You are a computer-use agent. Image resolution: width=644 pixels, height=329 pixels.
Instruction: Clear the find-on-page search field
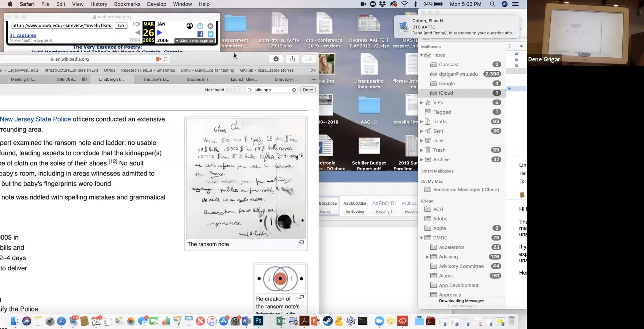[294, 90]
